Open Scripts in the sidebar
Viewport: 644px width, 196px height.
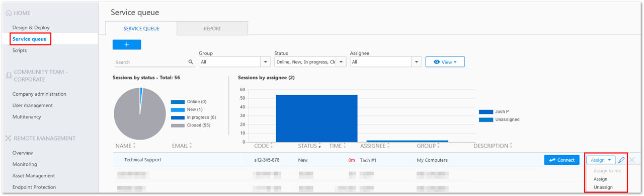coord(20,50)
